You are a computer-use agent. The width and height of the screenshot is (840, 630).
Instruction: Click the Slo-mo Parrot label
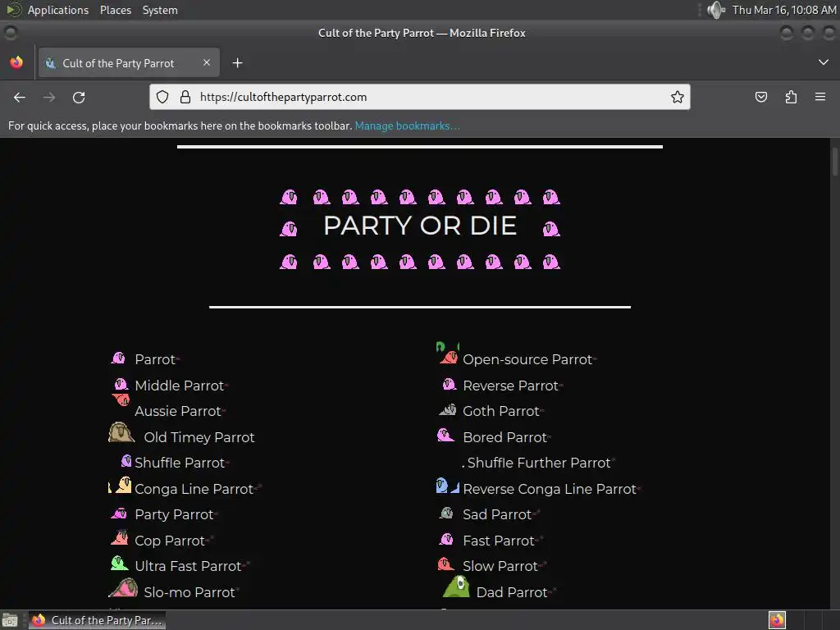(x=189, y=592)
